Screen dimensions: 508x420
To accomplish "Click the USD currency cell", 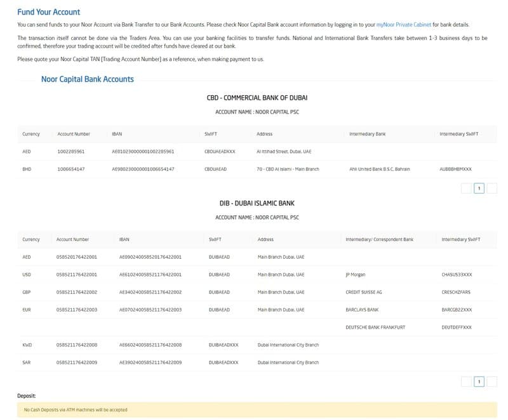I will [x=27, y=274].
